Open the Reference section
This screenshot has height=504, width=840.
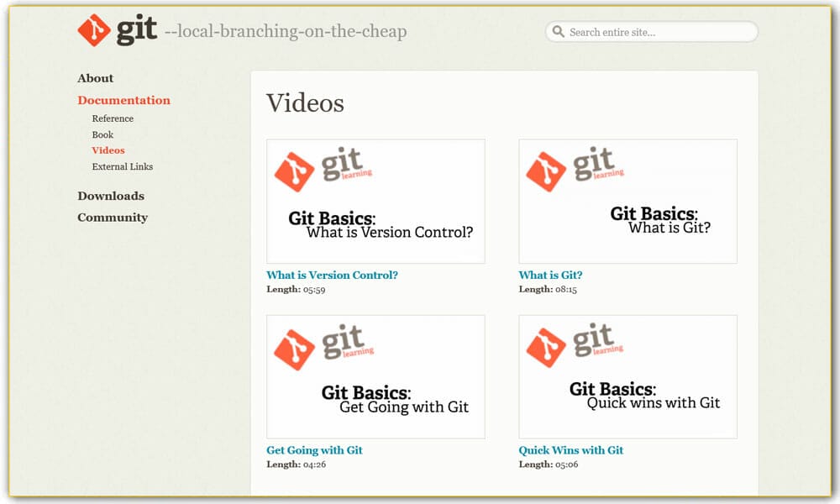(113, 118)
